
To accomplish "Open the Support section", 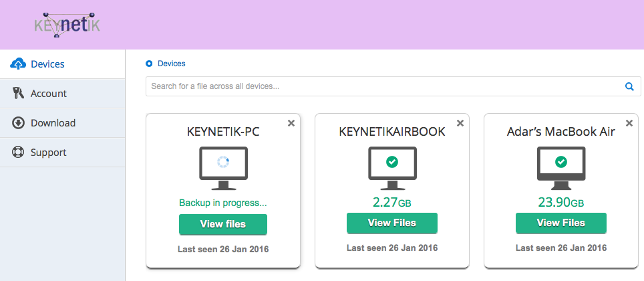I will coord(62,153).
